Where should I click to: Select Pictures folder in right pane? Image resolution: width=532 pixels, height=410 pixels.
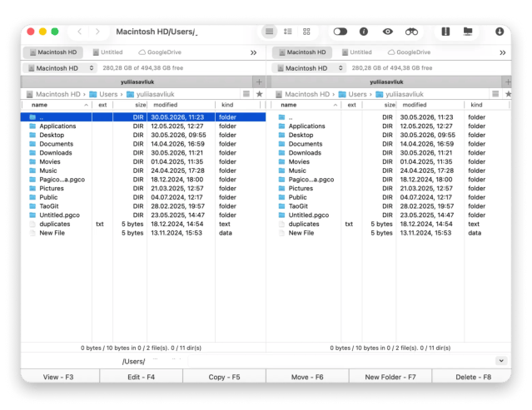coord(389,189)
